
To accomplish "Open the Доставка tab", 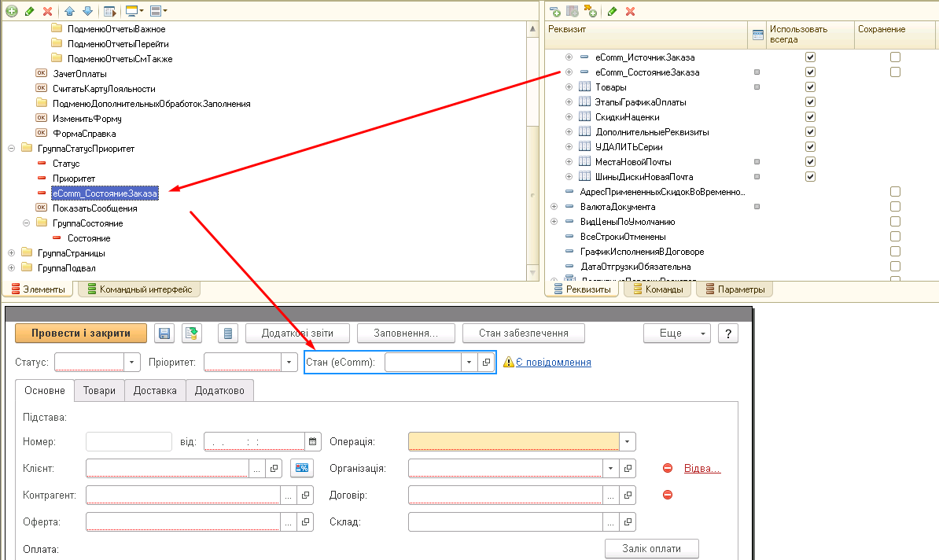I will 155,391.
